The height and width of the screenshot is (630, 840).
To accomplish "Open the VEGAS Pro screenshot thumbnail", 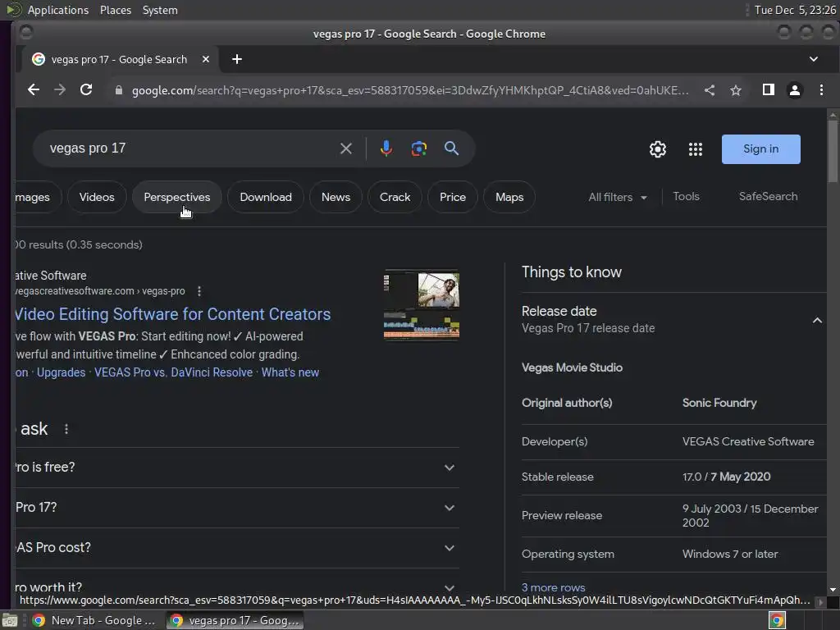I will [x=421, y=304].
